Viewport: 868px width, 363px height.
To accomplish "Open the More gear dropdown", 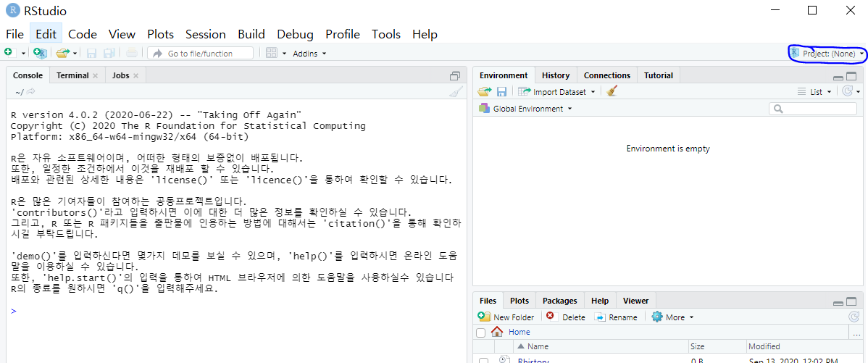I will 672,317.
